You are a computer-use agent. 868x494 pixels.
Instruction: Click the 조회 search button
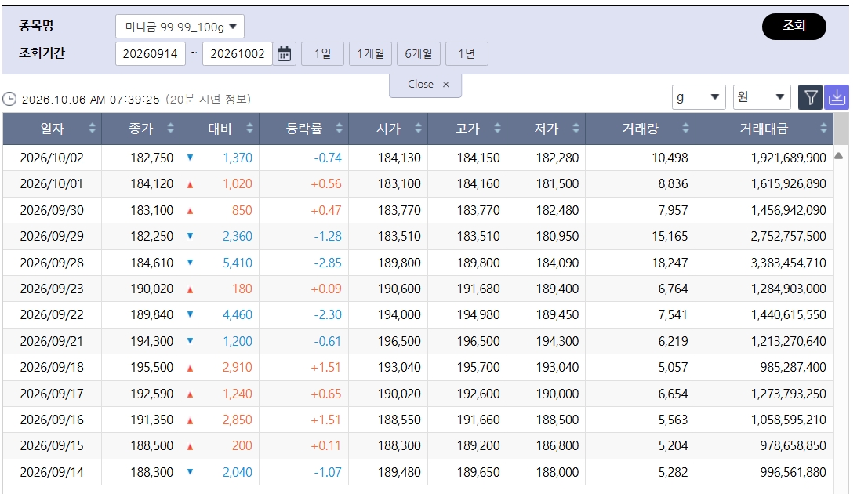pos(794,26)
